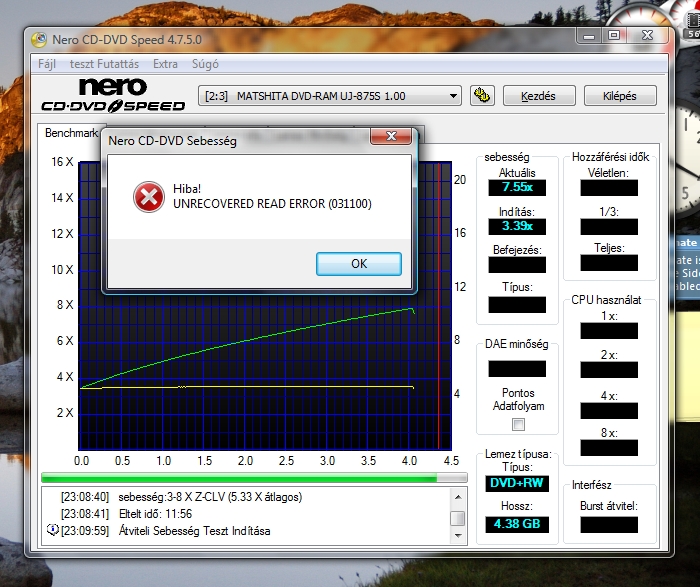The image size is (700, 587).
Task: Click the CPU használat 1 x value field
Action: tap(609, 331)
